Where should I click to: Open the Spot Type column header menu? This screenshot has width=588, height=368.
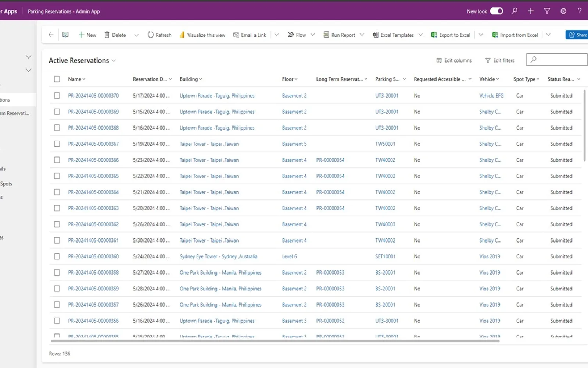[x=526, y=79]
